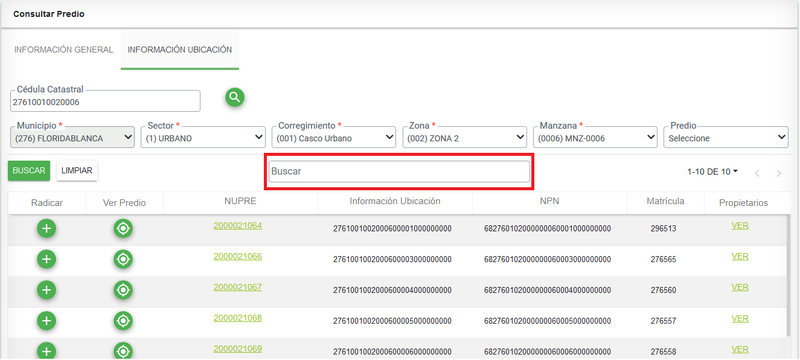The width and height of the screenshot is (800, 360).
Task: Click Ver Predio target icon for 2000021067
Action: tap(123, 290)
